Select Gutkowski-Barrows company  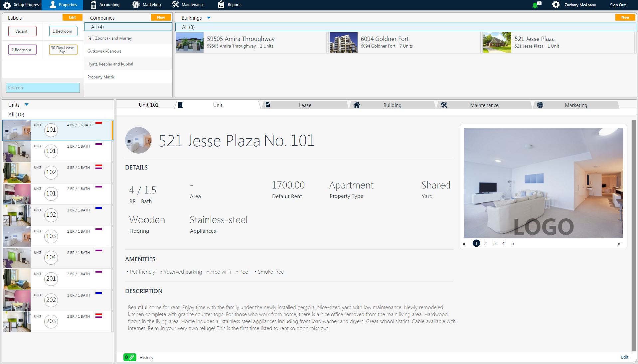[128, 51]
